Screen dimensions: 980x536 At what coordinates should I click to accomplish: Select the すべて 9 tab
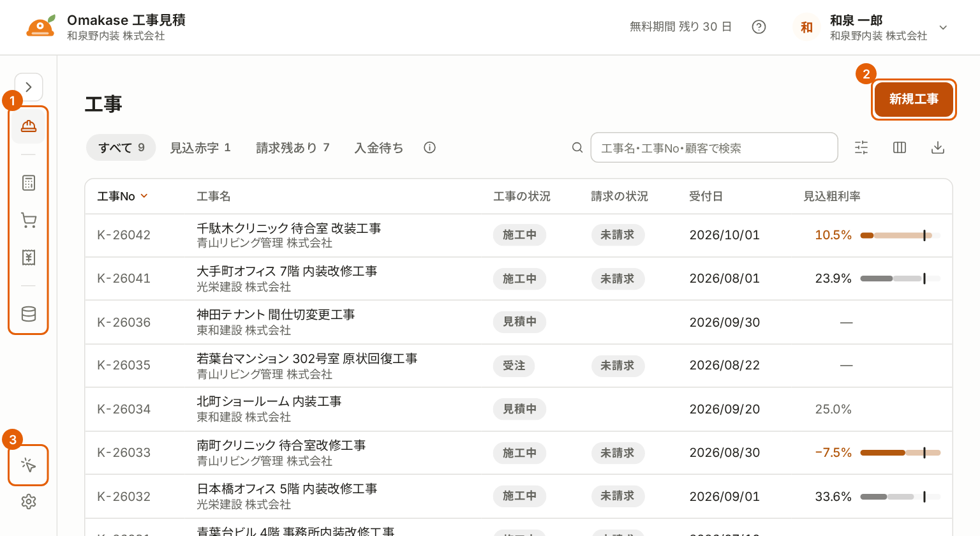click(121, 147)
